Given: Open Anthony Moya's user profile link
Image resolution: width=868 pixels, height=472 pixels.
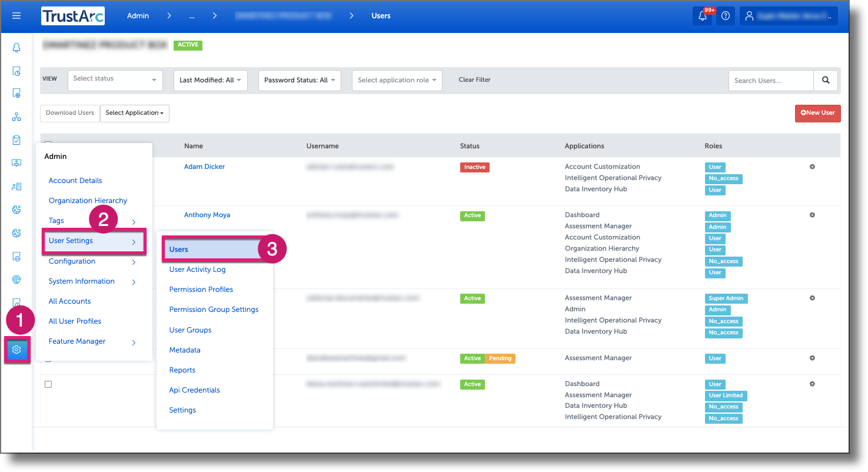Looking at the screenshot, I should pyautogui.click(x=207, y=215).
